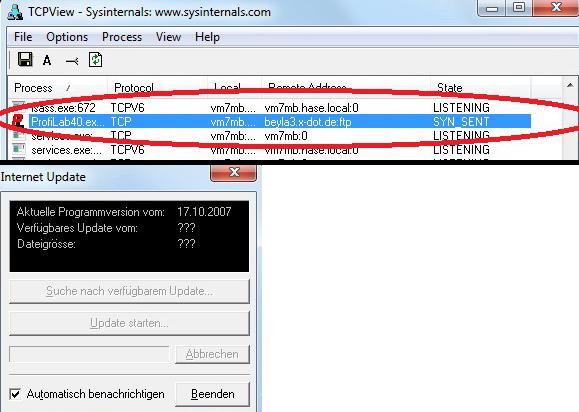The image size is (579, 412).
Task: Click the services.exe TCPV6 row icon
Action: coord(19,148)
